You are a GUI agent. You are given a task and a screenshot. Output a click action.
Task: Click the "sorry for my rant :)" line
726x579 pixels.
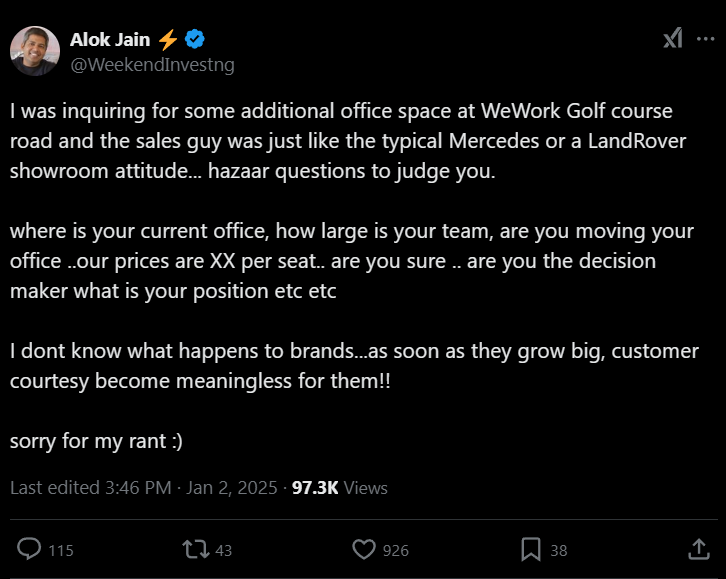[x=96, y=440]
